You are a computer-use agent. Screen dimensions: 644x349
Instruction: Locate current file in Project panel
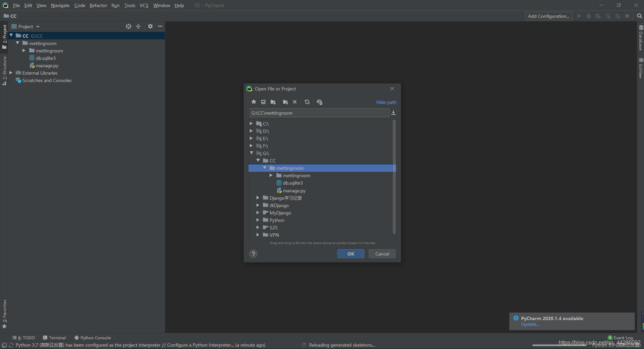tap(128, 26)
